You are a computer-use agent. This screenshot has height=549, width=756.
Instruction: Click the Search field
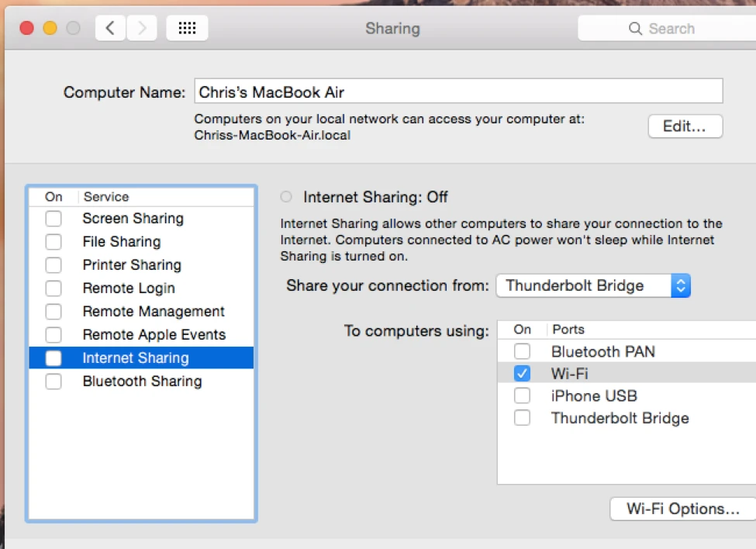pos(682,29)
